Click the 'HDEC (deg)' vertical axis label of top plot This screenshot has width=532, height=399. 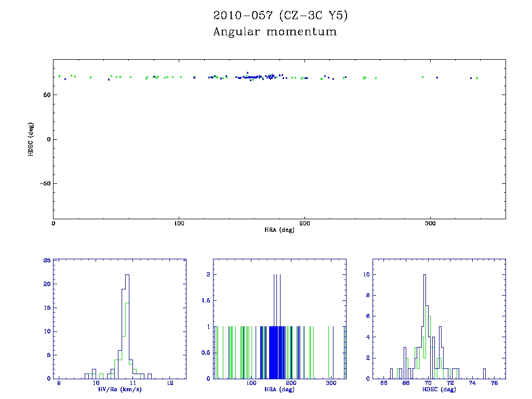pyautogui.click(x=31, y=139)
